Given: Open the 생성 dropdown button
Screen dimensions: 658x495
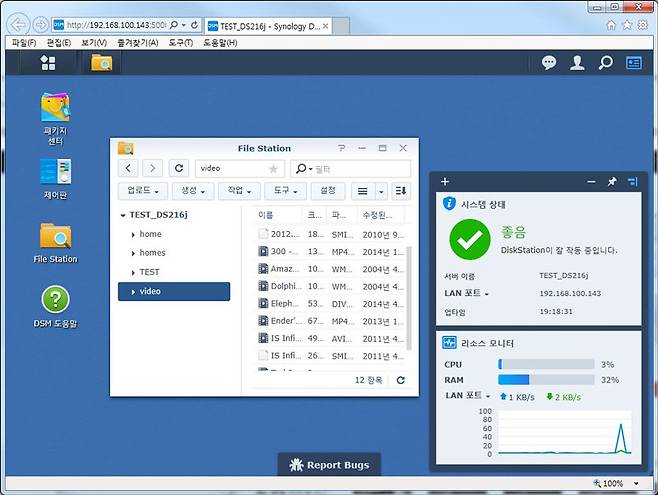Looking at the screenshot, I should pyautogui.click(x=193, y=191).
